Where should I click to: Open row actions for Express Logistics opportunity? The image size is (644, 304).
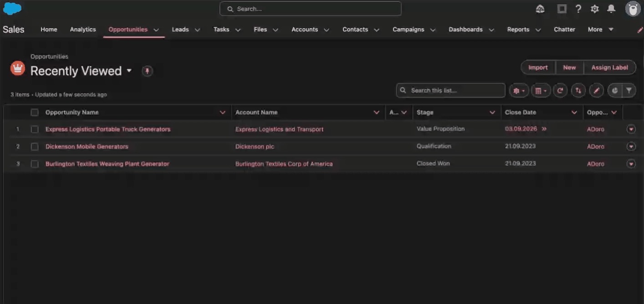click(631, 129)
